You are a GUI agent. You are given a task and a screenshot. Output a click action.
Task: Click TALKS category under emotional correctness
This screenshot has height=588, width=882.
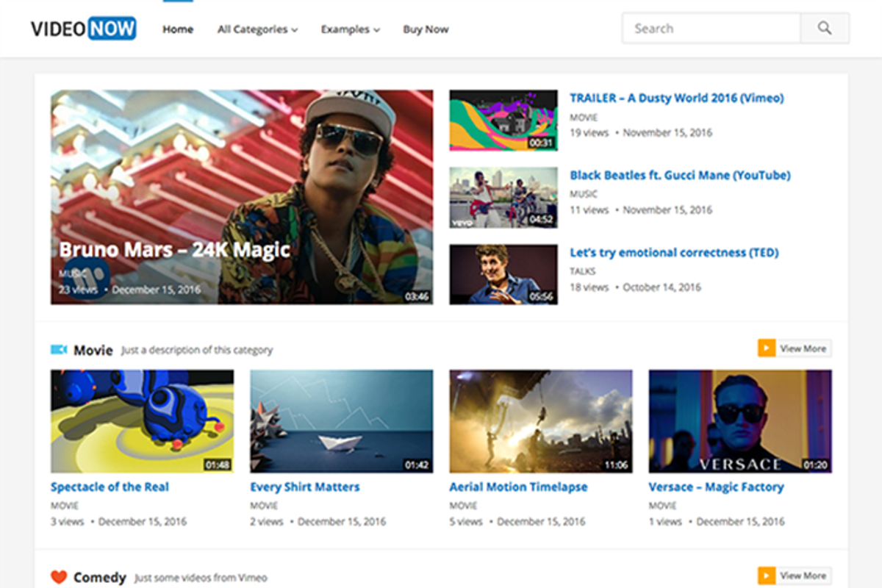tap(583, 272)
